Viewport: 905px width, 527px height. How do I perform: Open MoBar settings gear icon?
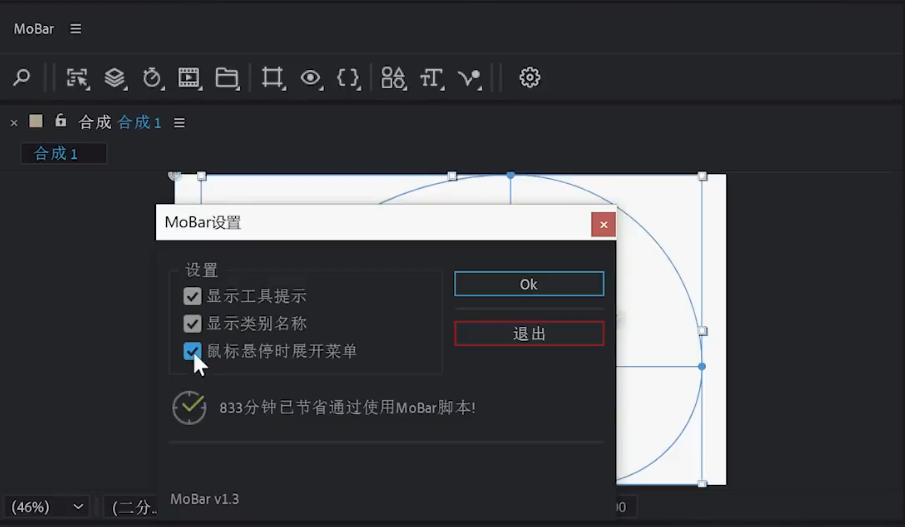click(529, 77)
